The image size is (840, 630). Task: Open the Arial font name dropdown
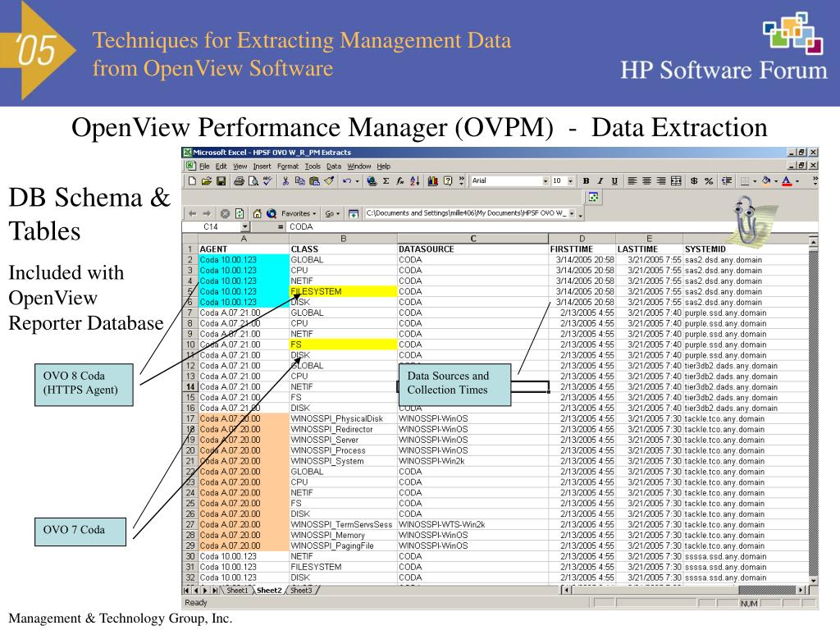[546, 181]
